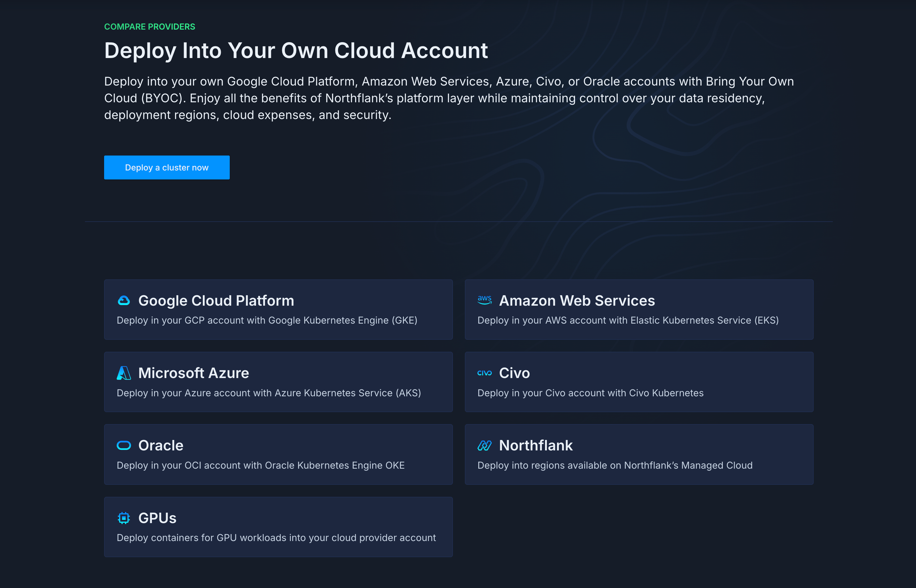This screenshot has width=916, height=588.
Task: Click the Google Cloud Platform cloud icon
Action: click(x=124, y=301)
